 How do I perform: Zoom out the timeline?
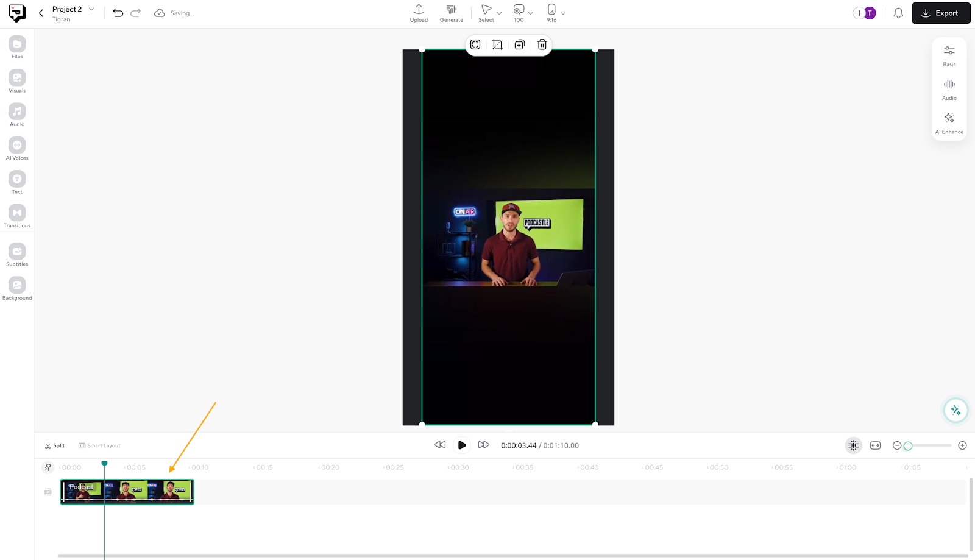[x=897, y=445]
